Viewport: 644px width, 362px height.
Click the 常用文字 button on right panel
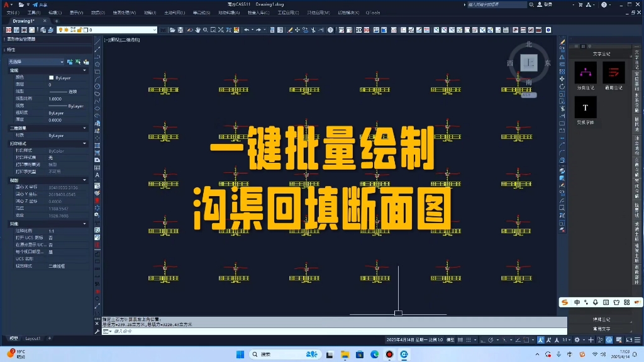(x=601, y=329)
